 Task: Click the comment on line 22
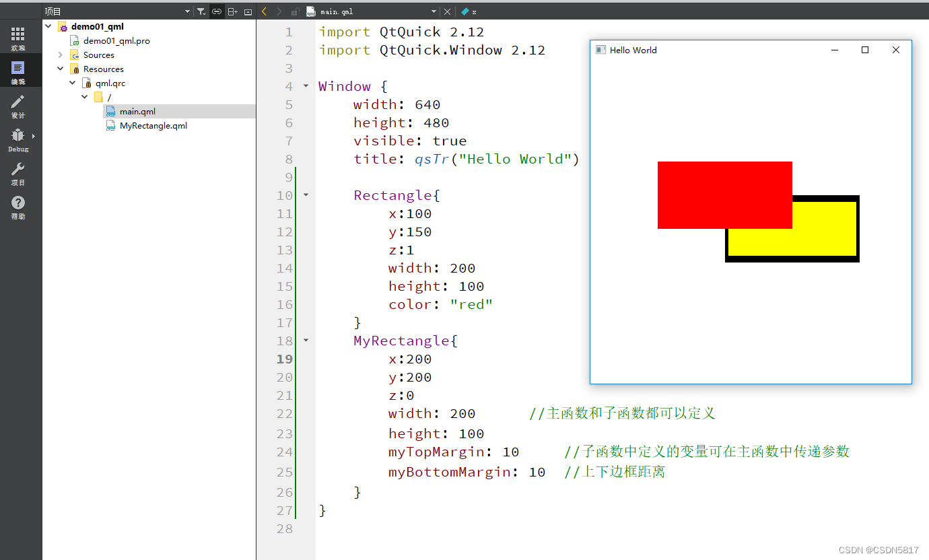click(622, 413)
